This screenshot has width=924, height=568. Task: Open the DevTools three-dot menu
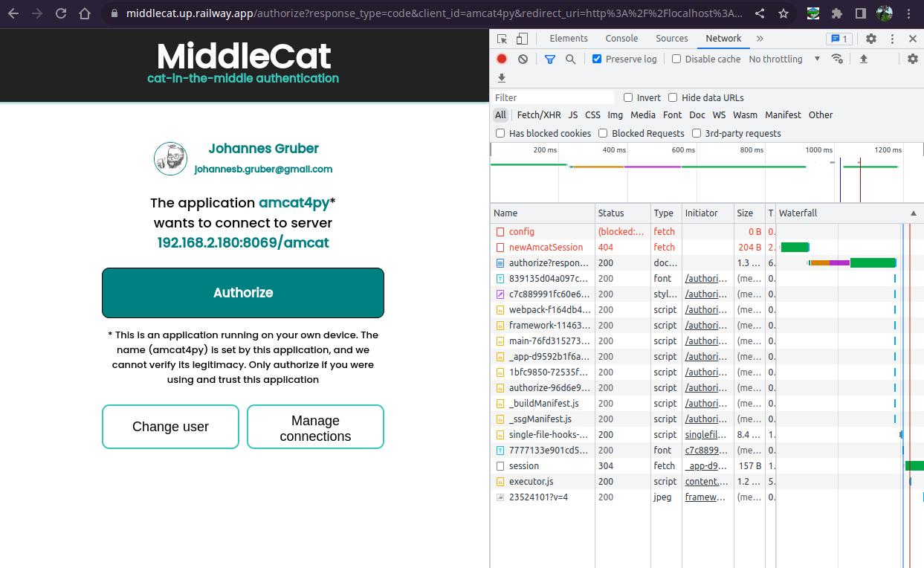(x=891, y=38)
